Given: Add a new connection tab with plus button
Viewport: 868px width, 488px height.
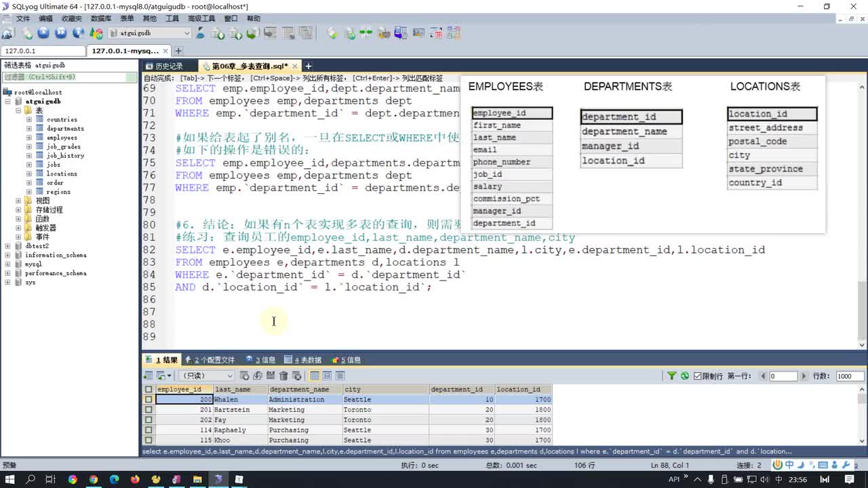Looking at the screenshot, I should 178,51.
